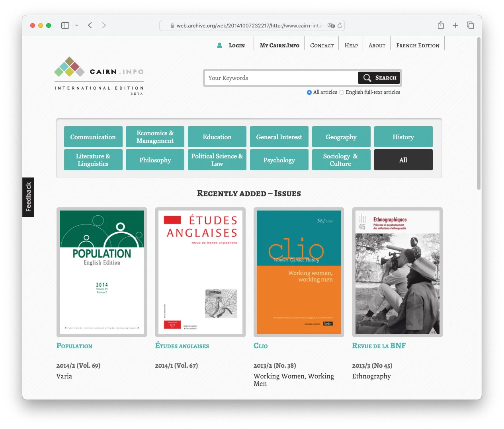Image resolution: width=504 pixels, height=429 pixels.
Task: Click the Cairn.info diamond logo
Action: point(70,67)
